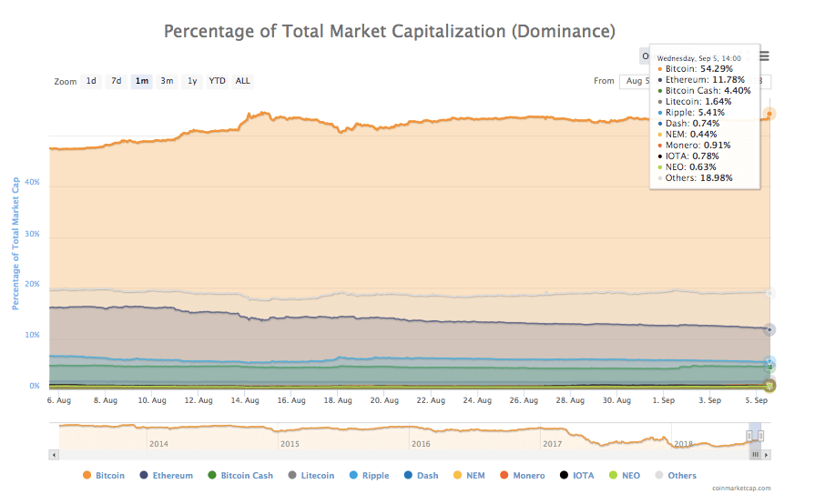Click the 20% y-axis label
The width and height of the screenshot is (815, 504).
coord(32,284)
